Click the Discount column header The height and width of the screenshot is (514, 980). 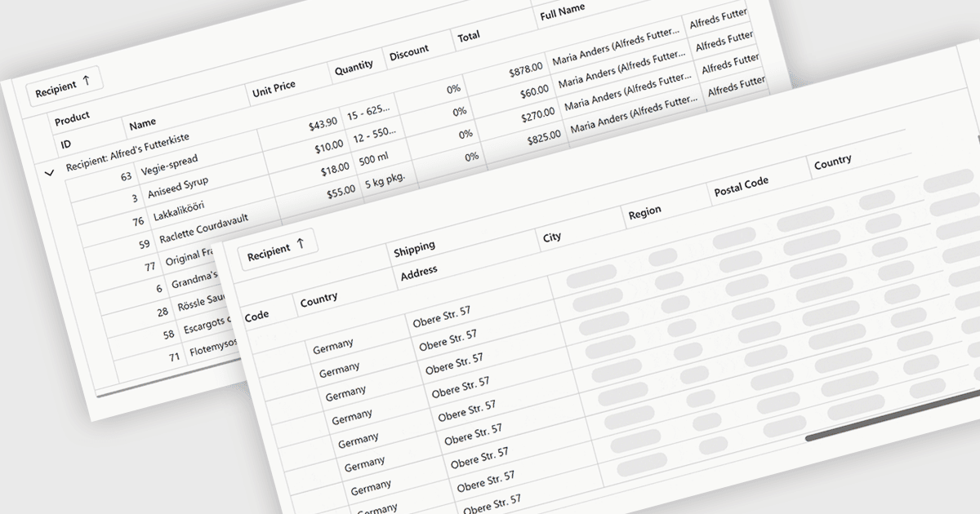point(409,53)
